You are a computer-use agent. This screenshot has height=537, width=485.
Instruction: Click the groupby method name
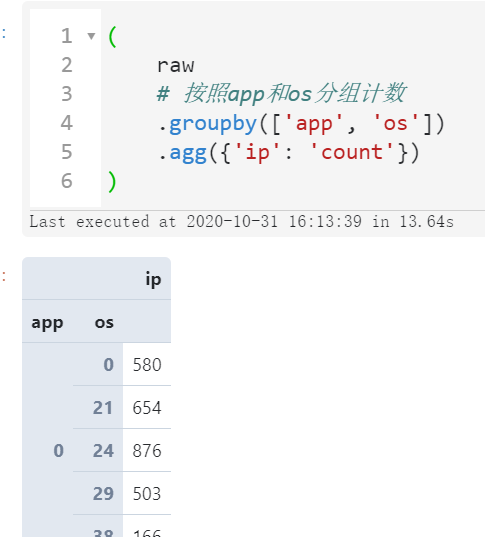[213, 124]
